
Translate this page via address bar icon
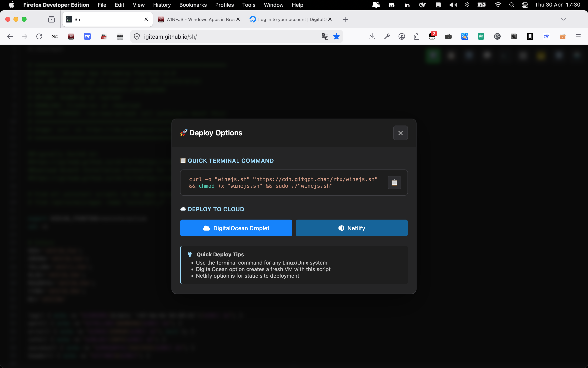click(325, 37)
